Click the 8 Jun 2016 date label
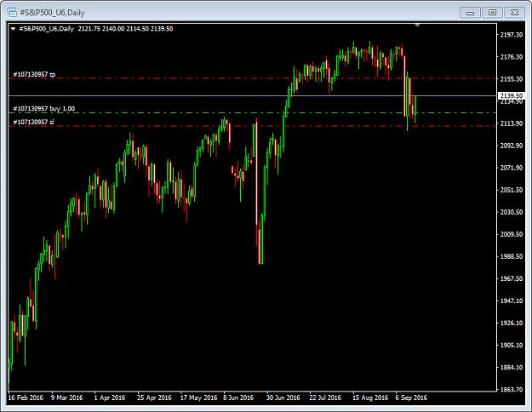The image size is (532, 412). [x=238, y=398]
